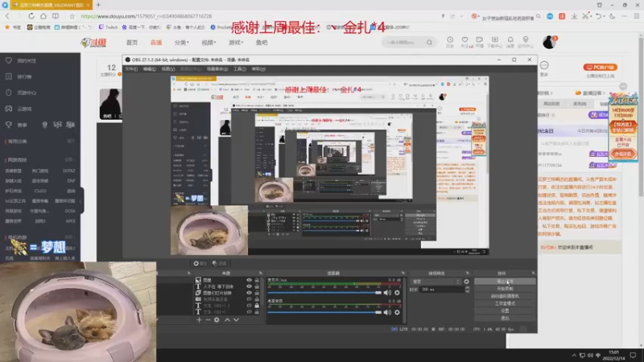Click the 赛事 trophy icon in the sidebar

[9, 125]
